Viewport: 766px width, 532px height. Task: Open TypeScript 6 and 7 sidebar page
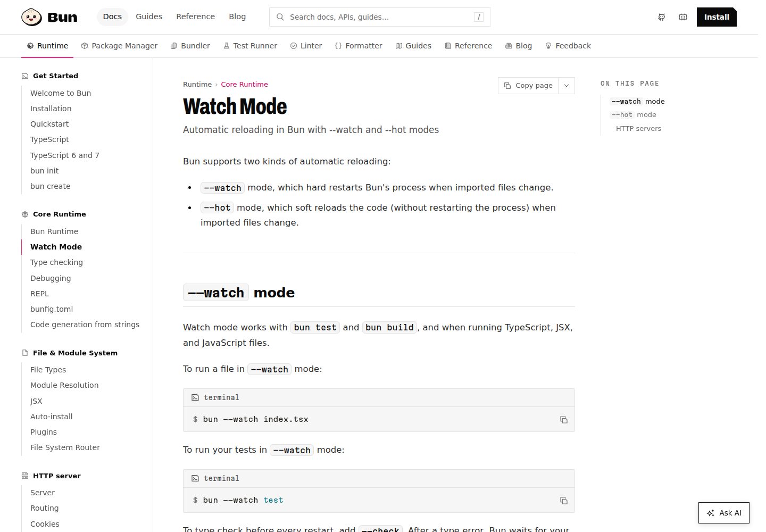coord(65,155)
